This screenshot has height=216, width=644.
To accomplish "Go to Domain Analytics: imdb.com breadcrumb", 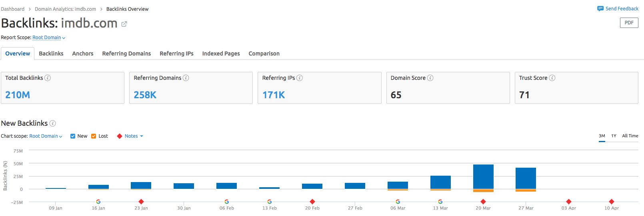I will [x=65, y=9].
